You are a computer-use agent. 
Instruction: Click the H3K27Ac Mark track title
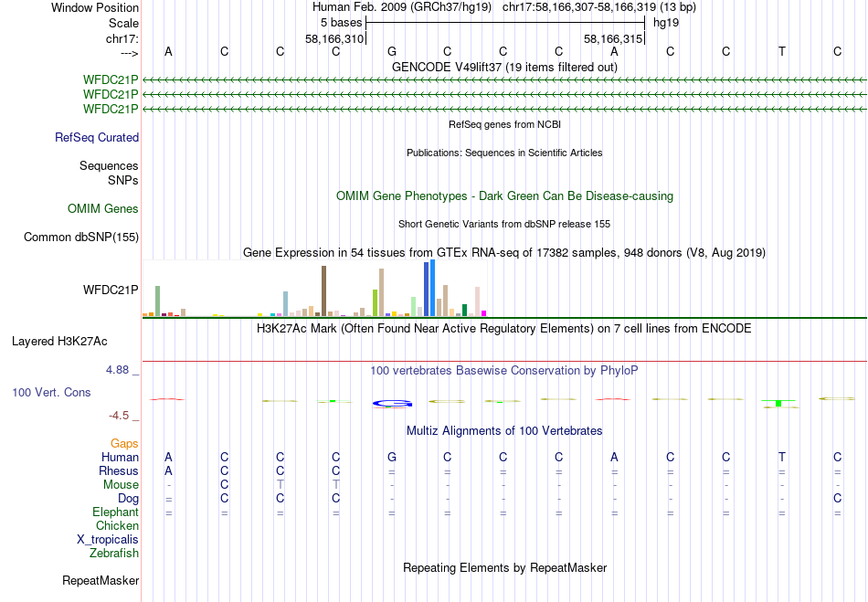[x=504, y=329]
